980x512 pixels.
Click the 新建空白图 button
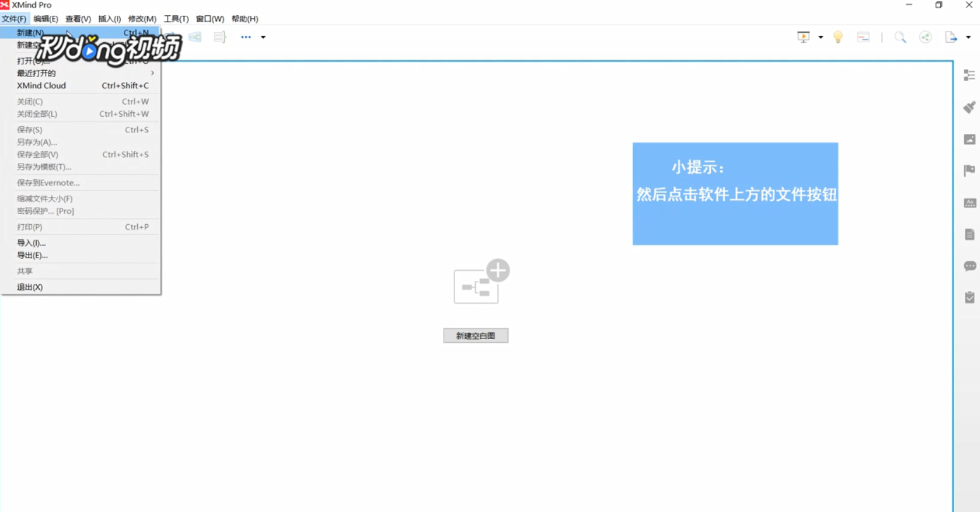[476, 336]
